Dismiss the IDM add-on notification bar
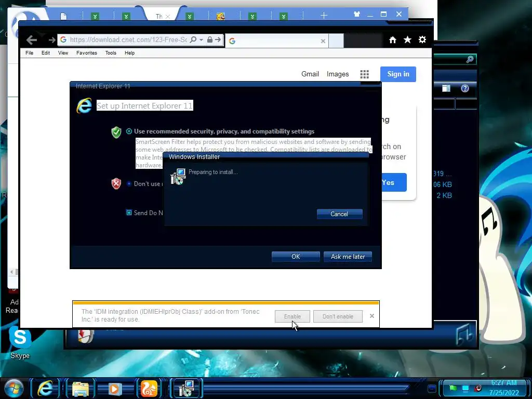The width and height of the screenshot is (532, 399). tap(372, 316)
